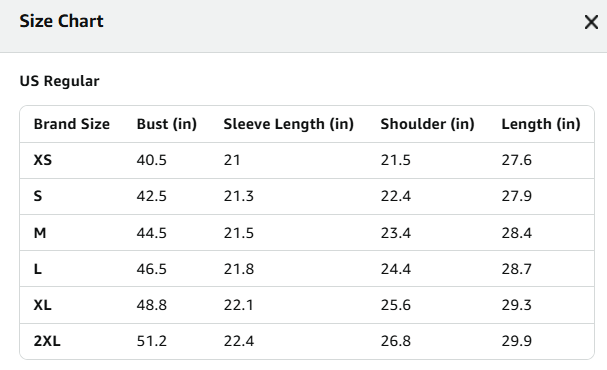This screenshot has width=607, height=370.
Task: Close the Size Chart dialog
Action: pyautogui.click(x=591, y=22)
